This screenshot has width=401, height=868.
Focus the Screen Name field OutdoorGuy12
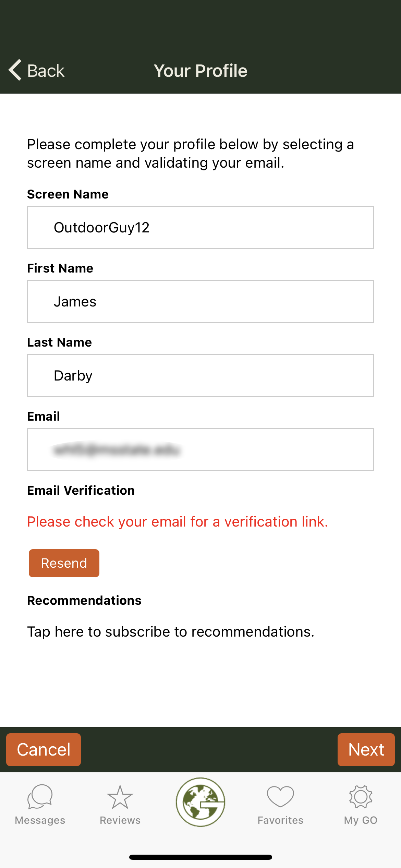[200, 227]
